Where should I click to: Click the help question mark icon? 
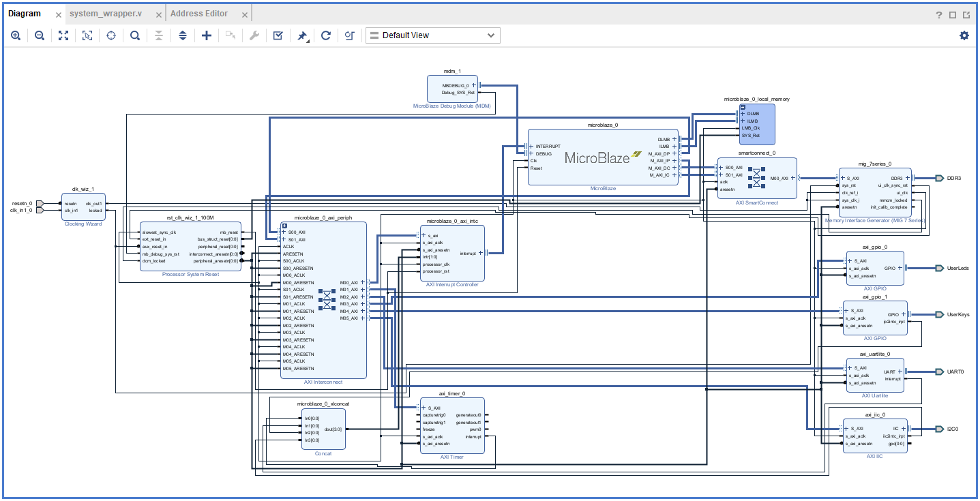pyautogui.click(x=939, y=15)
